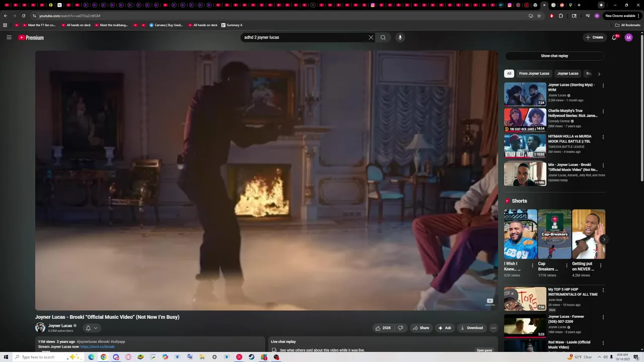
Task: Open the I Wish I Knew short
Action: pyautogui.click(x=520, y=234)
